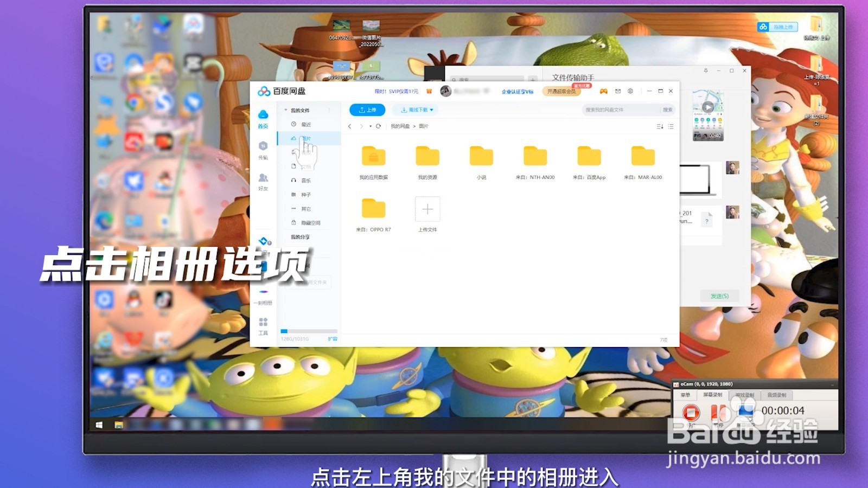Collapse the 我的文件 tree

coord(286,110)
